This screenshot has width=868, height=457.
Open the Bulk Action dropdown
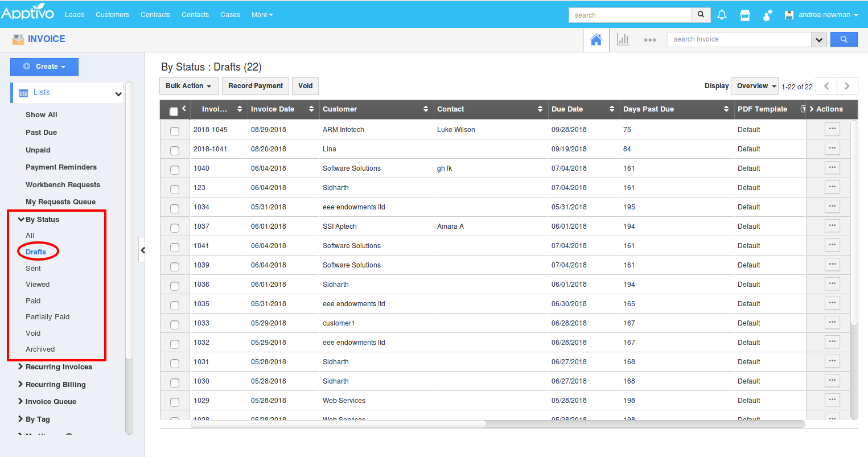click(x=188, y=86)
